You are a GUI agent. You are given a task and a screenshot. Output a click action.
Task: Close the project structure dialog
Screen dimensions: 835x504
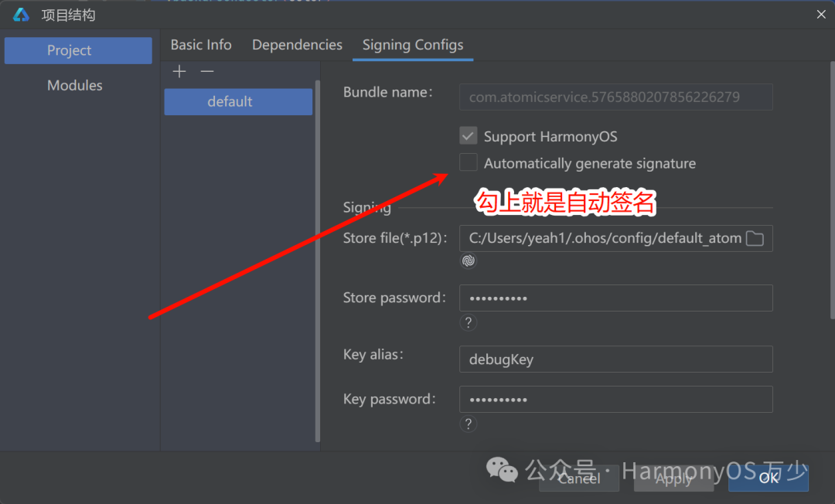821,15
